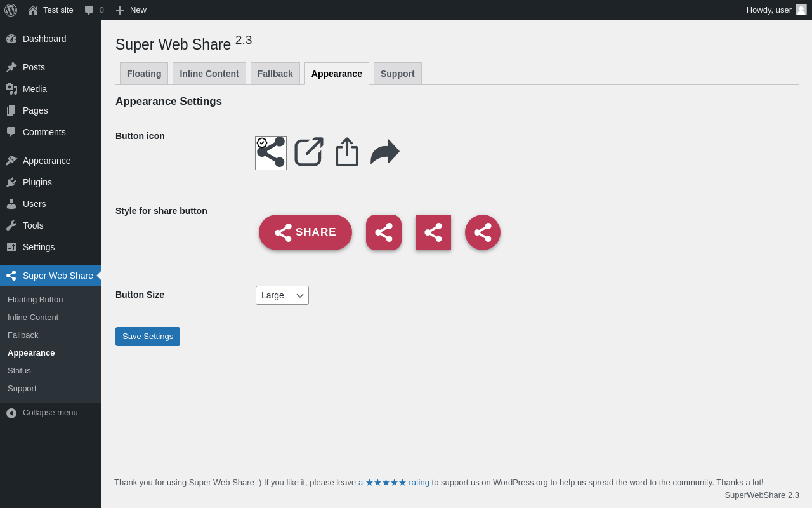Click the Dashboard gauge icon
This screenshot has width=812, height=508.
(11, 39)
